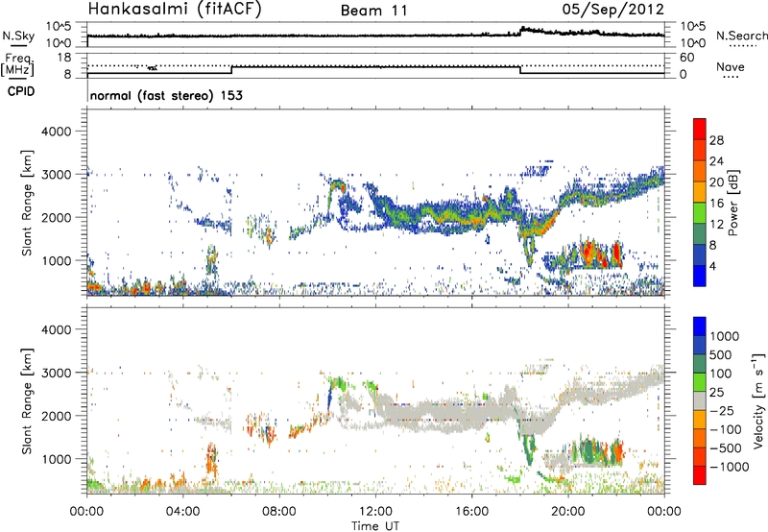The width and height of the screenshot is (768, 532).
Task: Pick the light green 12–16 dB power segment
Action: [700, 213]
